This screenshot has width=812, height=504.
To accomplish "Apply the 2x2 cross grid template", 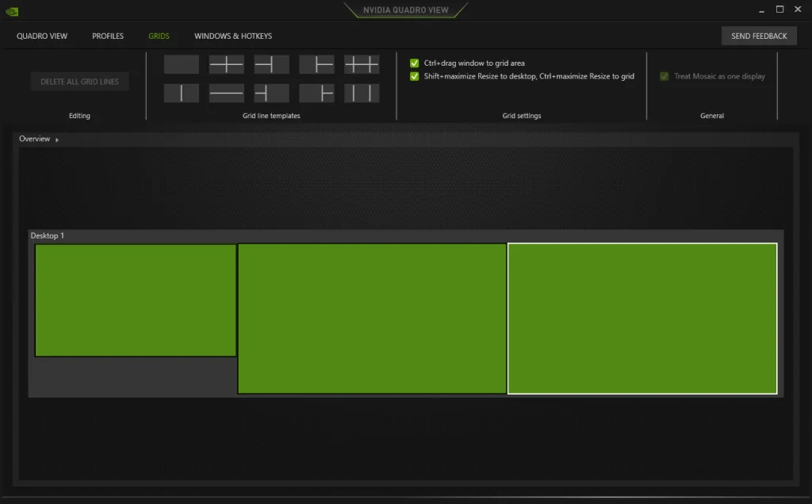I will [226, 64].
